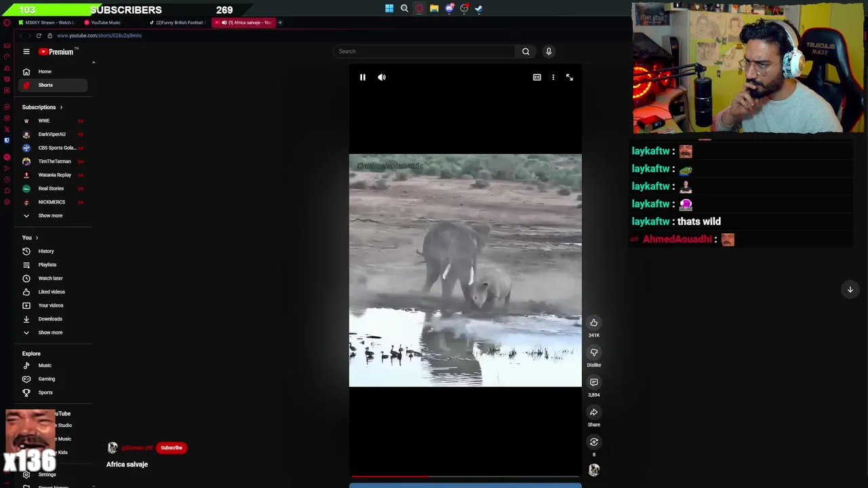
Task: Open Discord from the taskbar
Action: 449,9
